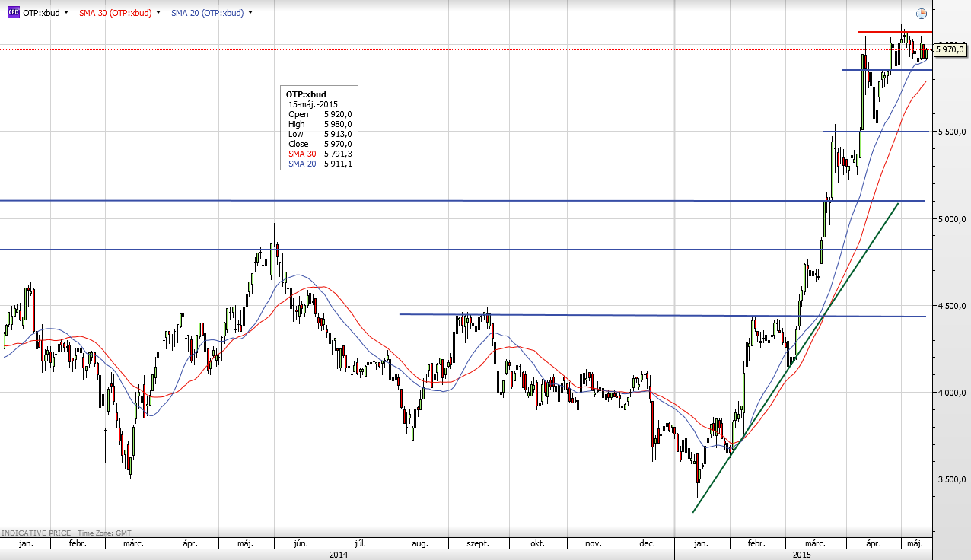Image resolution: width=971 pixels, height=560 pixels.
Task: Click the Low value 5 913,0 in tooltip
Action: (x=338, y=134)
